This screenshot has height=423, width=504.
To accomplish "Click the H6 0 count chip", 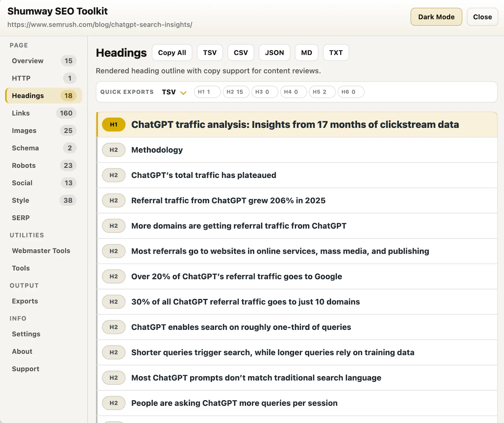I will click(351, 92).
